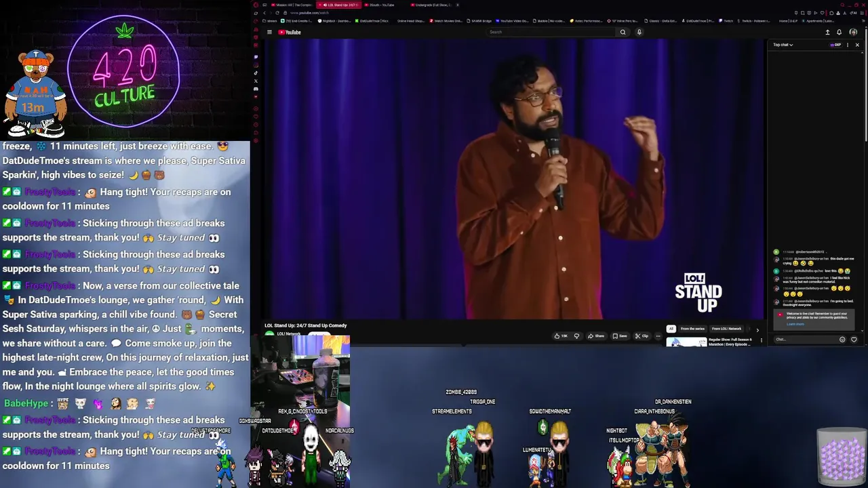Image resolution: width=868 pixels, height=488 pixels.
Task: Open the Watch Movies Online bookmark
Action: pyautogui.click(x=446, y=21)
